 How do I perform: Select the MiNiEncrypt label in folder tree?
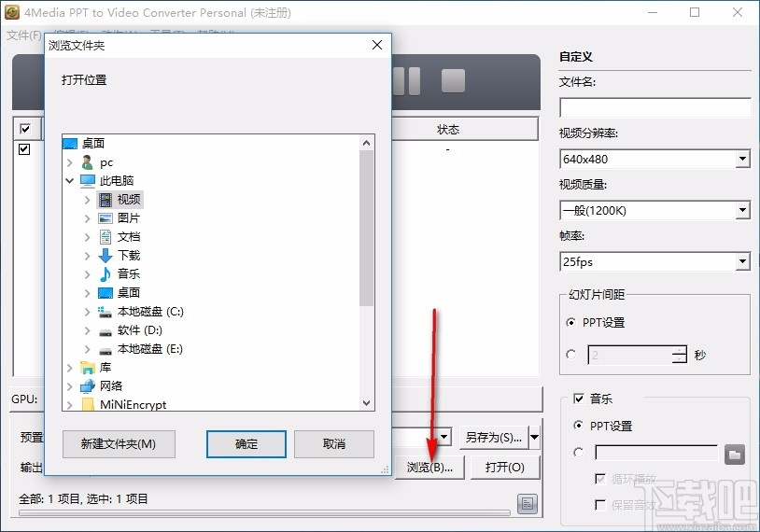(x=134, y=404)
